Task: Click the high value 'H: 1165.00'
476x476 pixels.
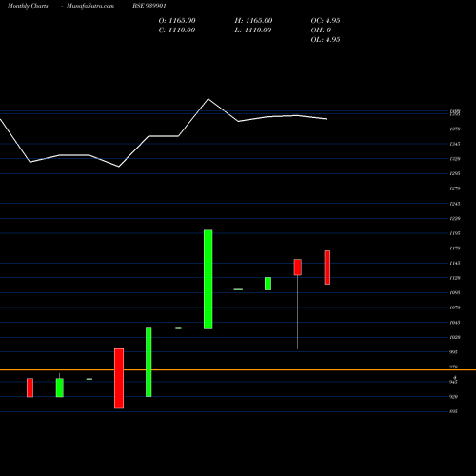Action: (253, 21)
